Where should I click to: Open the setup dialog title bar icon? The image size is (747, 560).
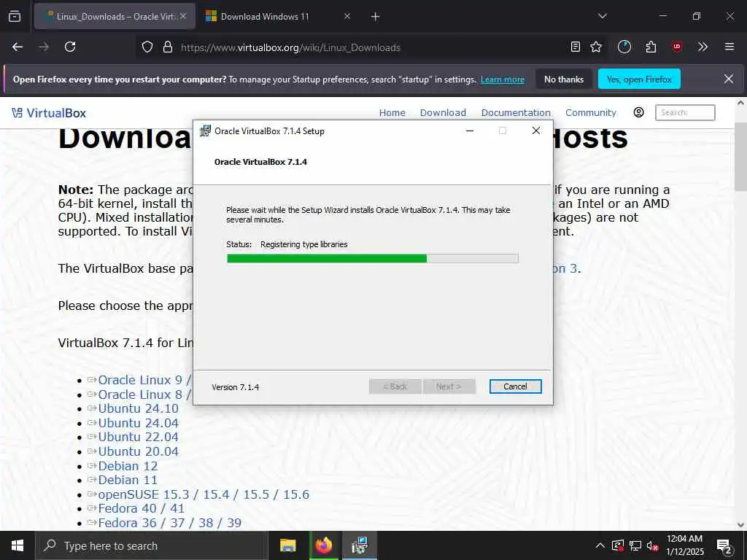click(x=205, y=131)
